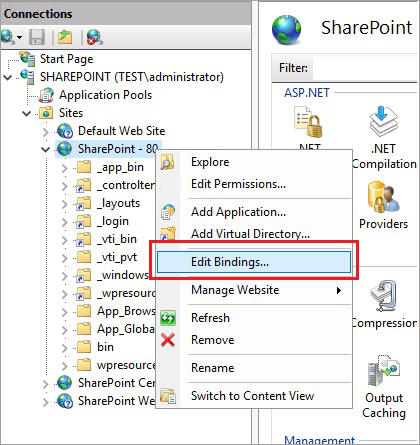The width and height of the screenshot is (420, 445).
Task: Click the _wpresources folder shortcut icon
Action: click(83, 293)
